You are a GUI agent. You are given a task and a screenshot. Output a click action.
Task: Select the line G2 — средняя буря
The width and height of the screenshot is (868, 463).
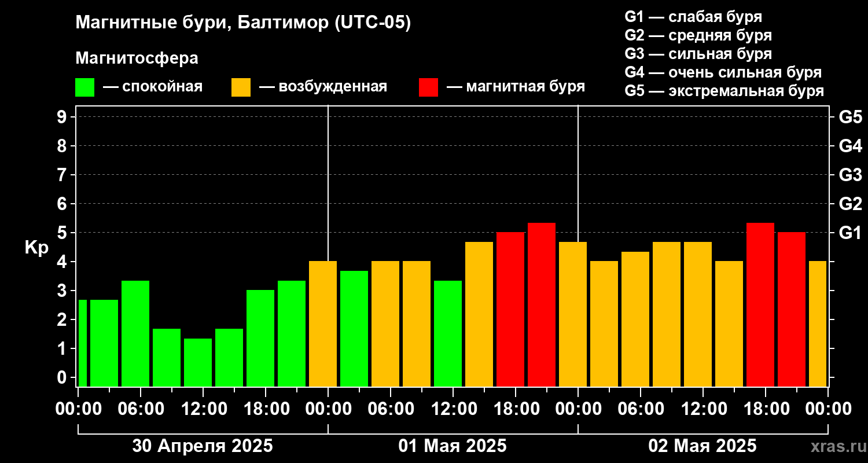pos(698,35)
